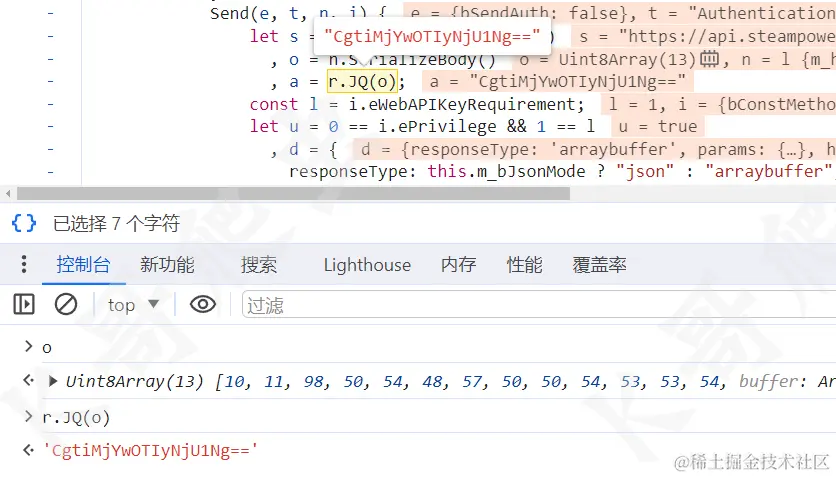
Task: Click the 已选择 7 个字符 status text
Action: [x=116, y=223]
